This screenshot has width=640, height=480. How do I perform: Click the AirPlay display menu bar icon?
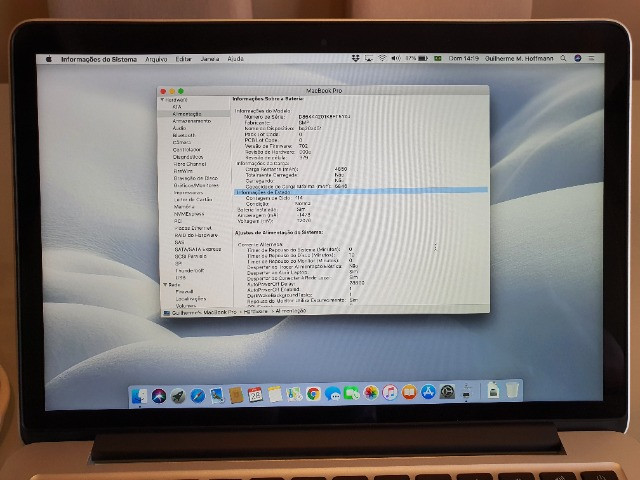click(x=369, y=58)
